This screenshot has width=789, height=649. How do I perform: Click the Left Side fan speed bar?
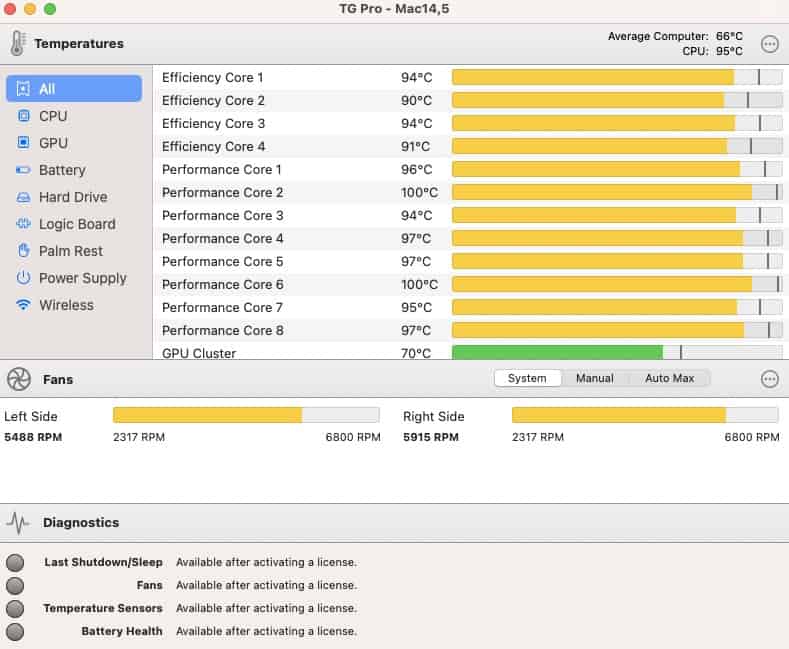click(x=246, y=415)
